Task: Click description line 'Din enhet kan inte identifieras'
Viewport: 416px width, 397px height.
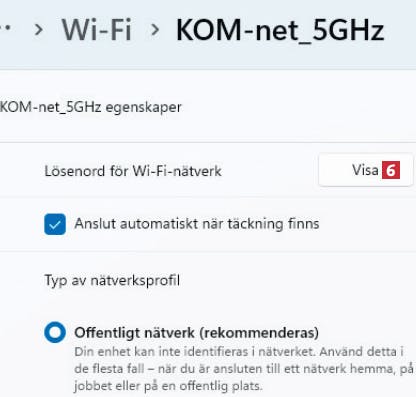Action: pos(239,352)
